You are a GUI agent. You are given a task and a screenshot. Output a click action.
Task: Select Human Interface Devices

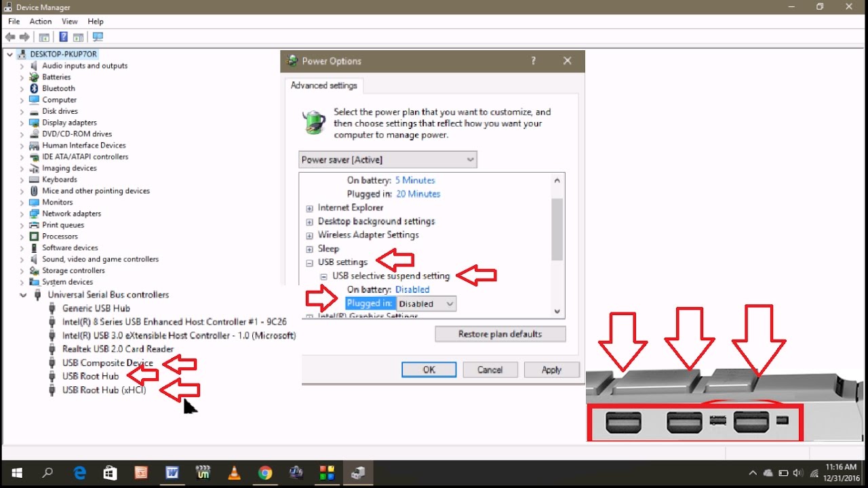click(84, 145)
